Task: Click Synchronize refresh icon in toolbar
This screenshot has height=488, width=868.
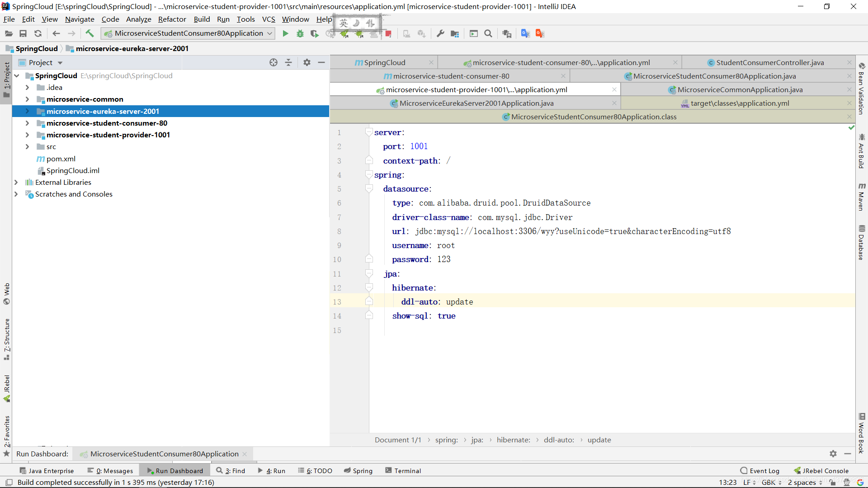Action: (x=38, y=33)
